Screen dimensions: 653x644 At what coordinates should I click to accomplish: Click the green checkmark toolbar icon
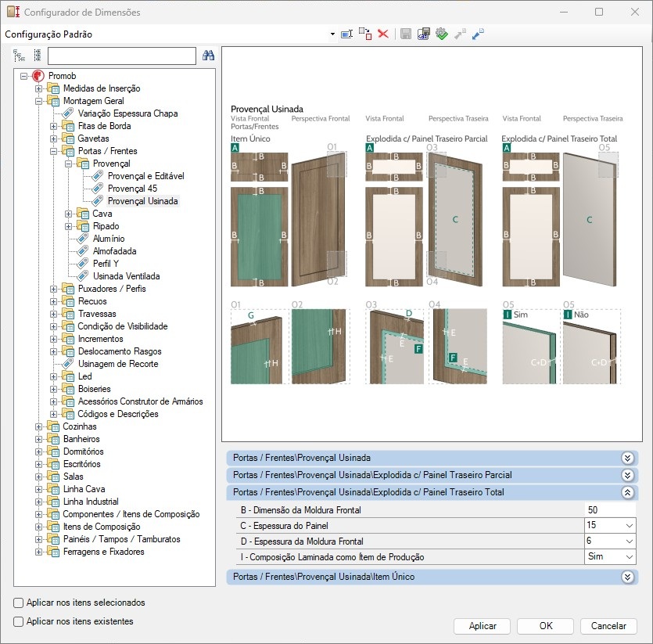click(x=442, y=34)
